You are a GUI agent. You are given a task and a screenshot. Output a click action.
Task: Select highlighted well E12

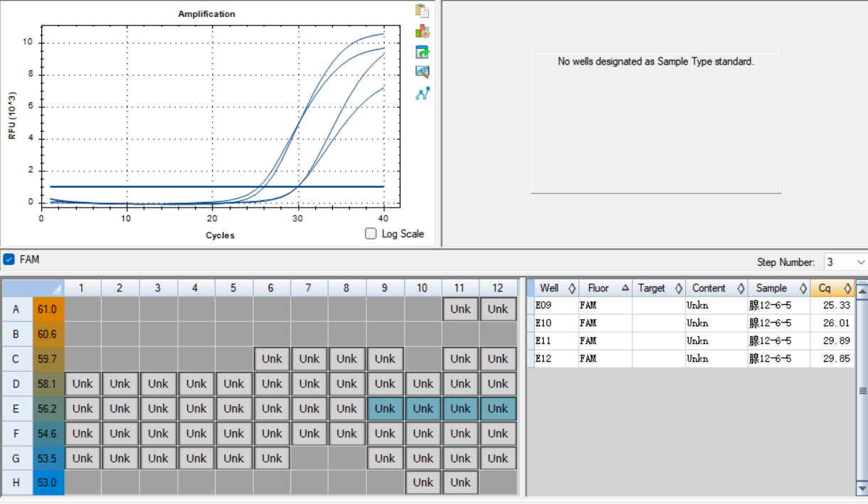[x=498, y=409]
